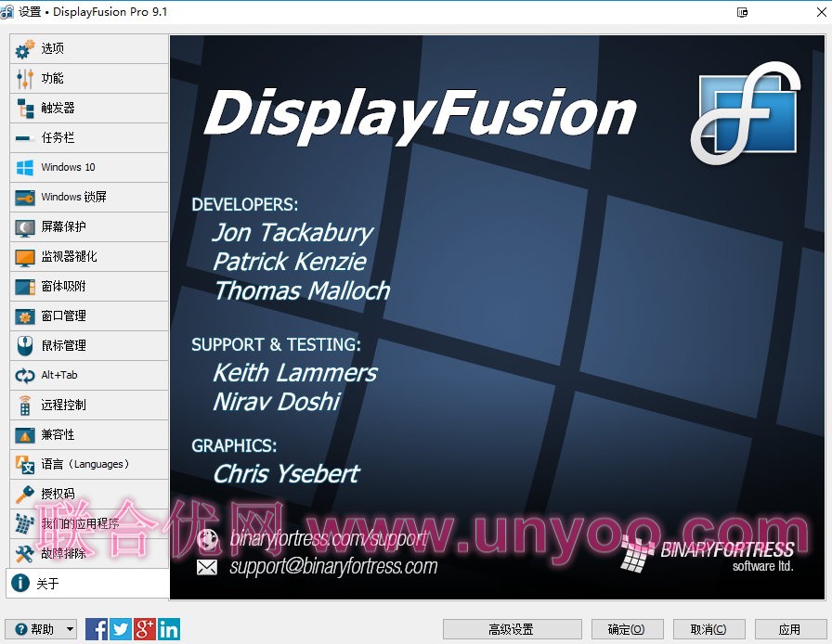Open the 远程控制 tab
The width and height of the screenshot is (832, 644).
pyautogui.click(x=89, y=406)
